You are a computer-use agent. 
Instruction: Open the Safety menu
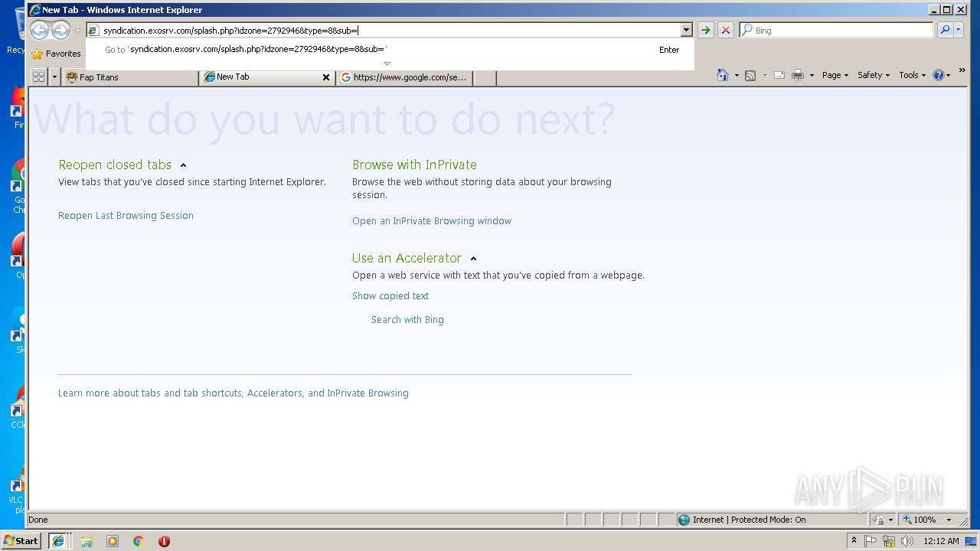(874, 75)
